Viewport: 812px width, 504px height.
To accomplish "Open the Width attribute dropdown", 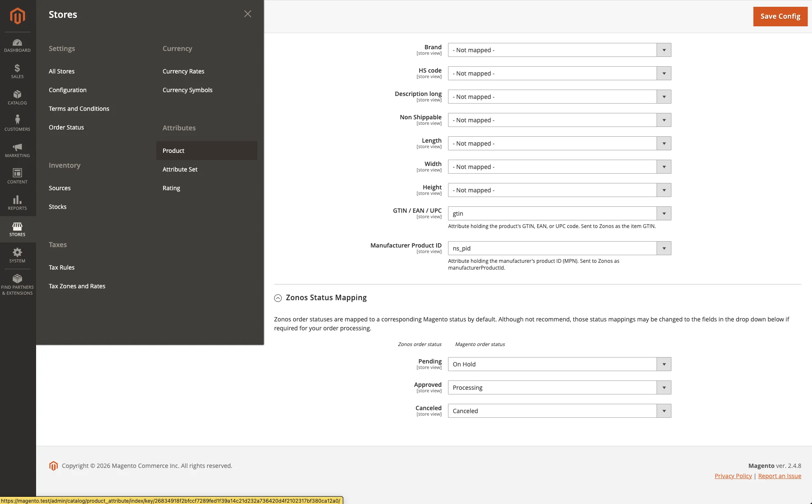I will pos(559,167).
